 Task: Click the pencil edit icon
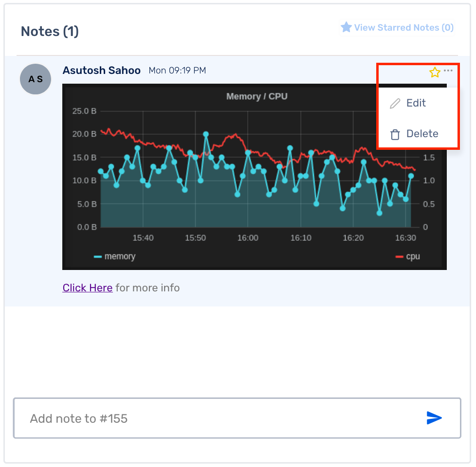[x=395, y=104]
